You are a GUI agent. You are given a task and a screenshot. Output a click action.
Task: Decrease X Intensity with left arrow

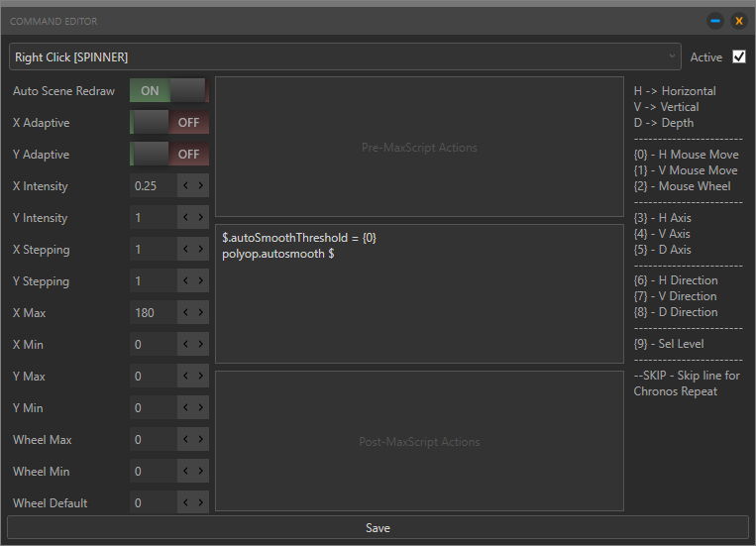(186, 186)
